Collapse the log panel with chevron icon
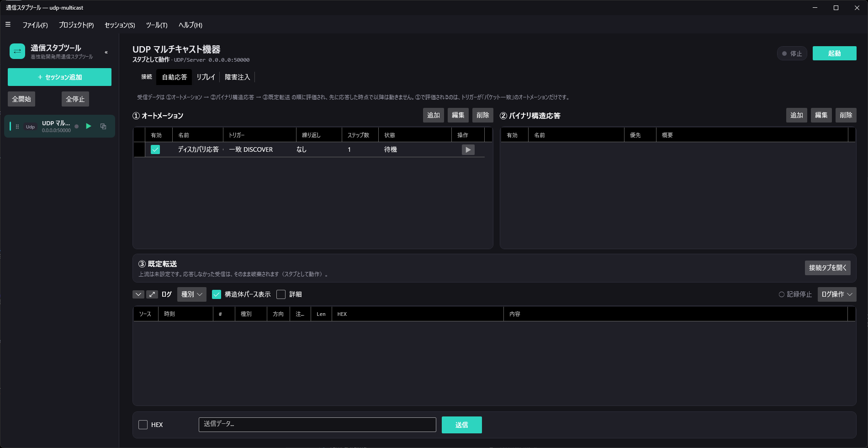 [x=138, y=294]
